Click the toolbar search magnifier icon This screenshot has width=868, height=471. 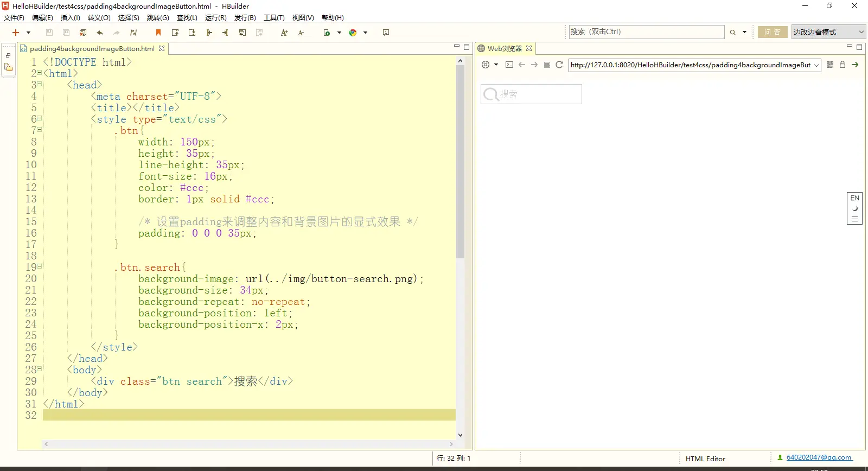733,33
